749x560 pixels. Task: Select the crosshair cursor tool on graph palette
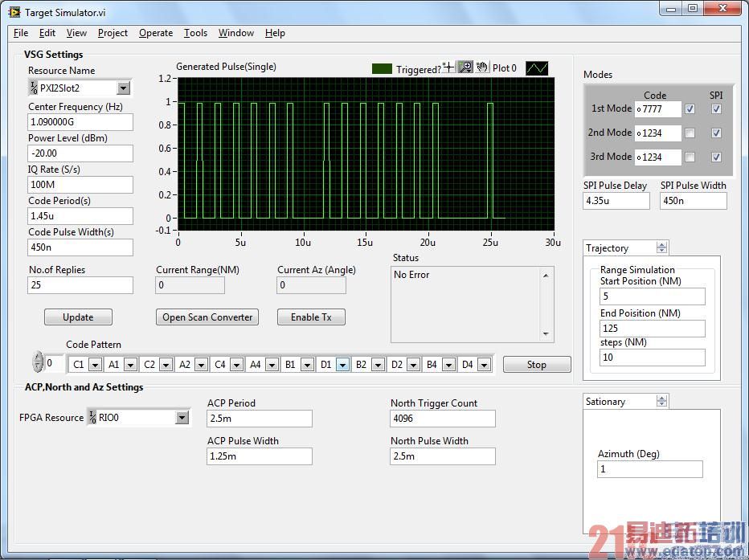coord(448,67)
